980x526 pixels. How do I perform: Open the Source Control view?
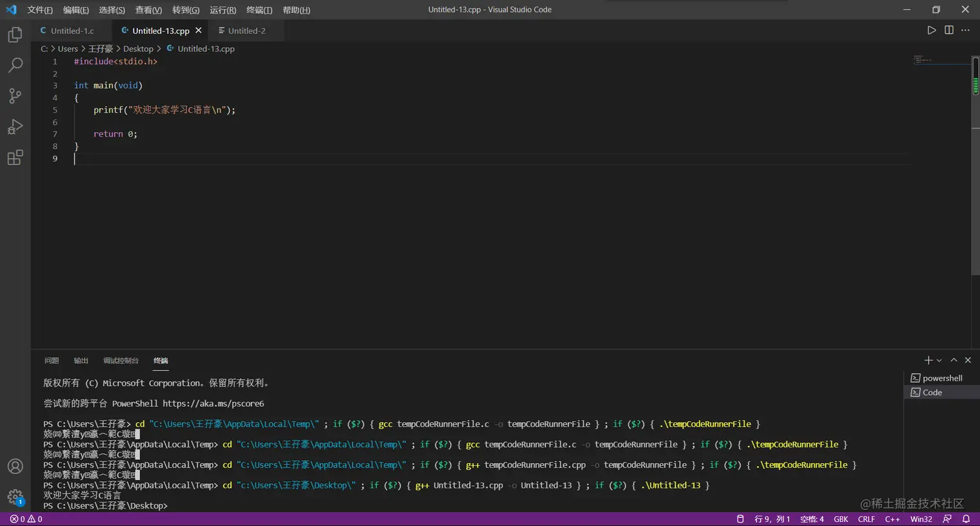point(15,96)
